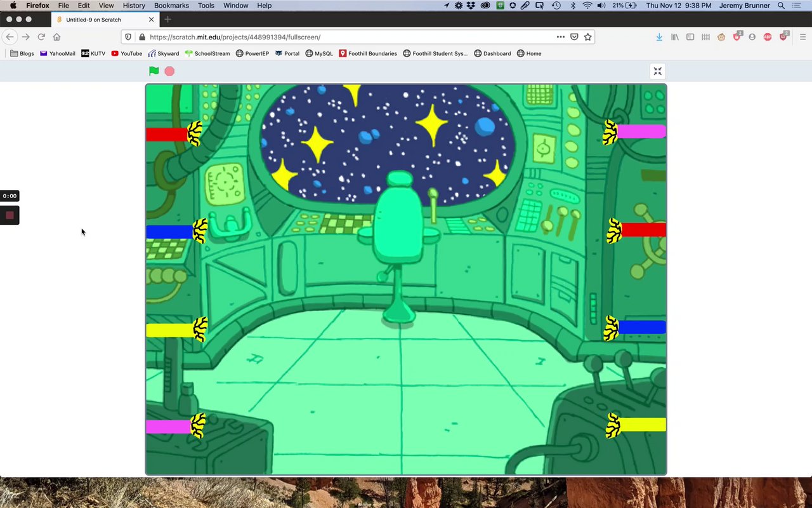Open the MySQL bookmark
Image resolution: width=812 pixels, height=508 pixels.
tap(319, 53)
